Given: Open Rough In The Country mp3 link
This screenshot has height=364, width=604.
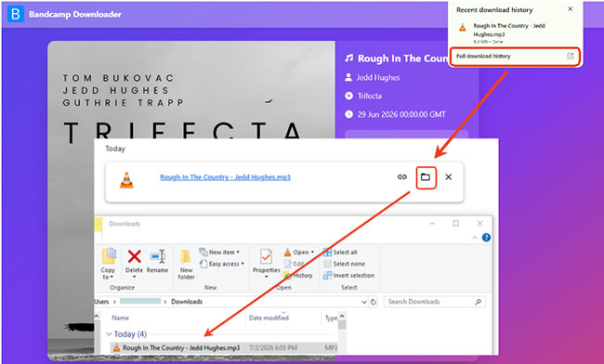Looking at the screenshot, I should click(x=226, y=177).
